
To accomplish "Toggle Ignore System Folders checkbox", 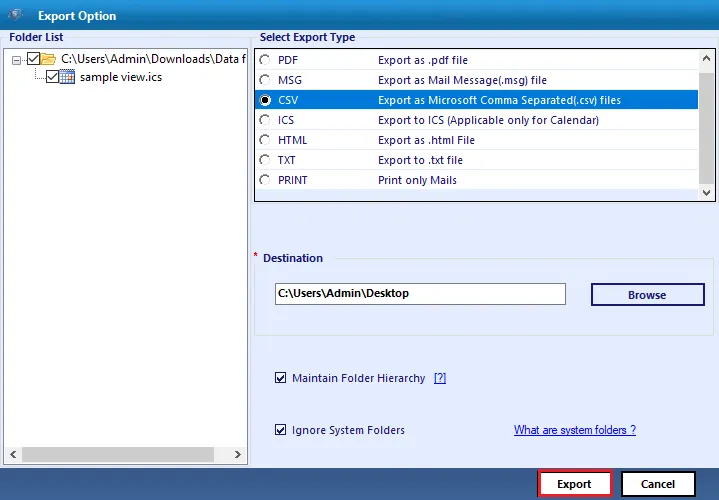I will (x=280, y=430).
